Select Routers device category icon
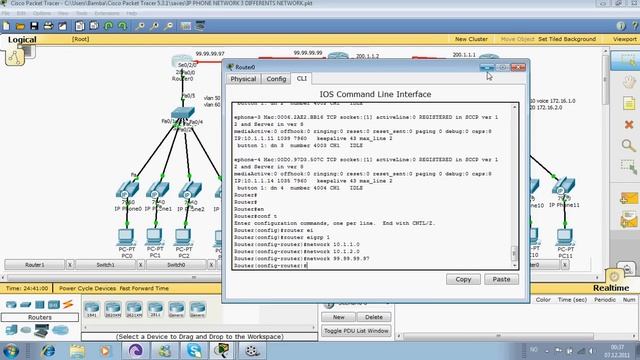Screen dimensions: 640x360 tap(11, 304)
